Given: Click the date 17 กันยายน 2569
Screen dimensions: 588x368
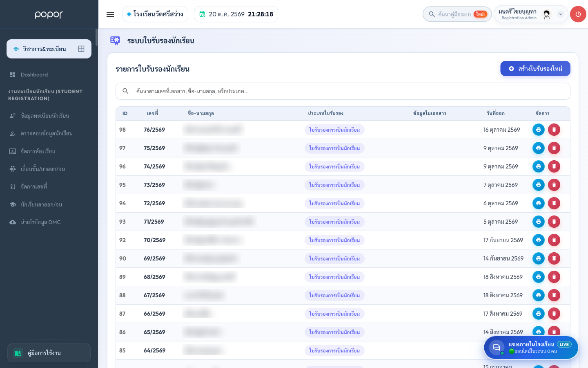Looking at the screenshot, I should (x=503, y=240).
